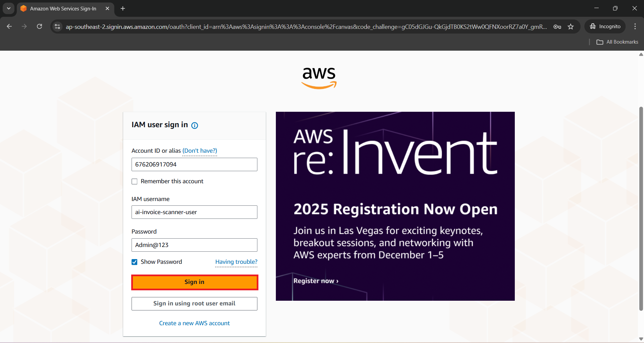Click Create a new AWS account link
The height and width of the screenshot is (343, 644).
pos(194,323)
